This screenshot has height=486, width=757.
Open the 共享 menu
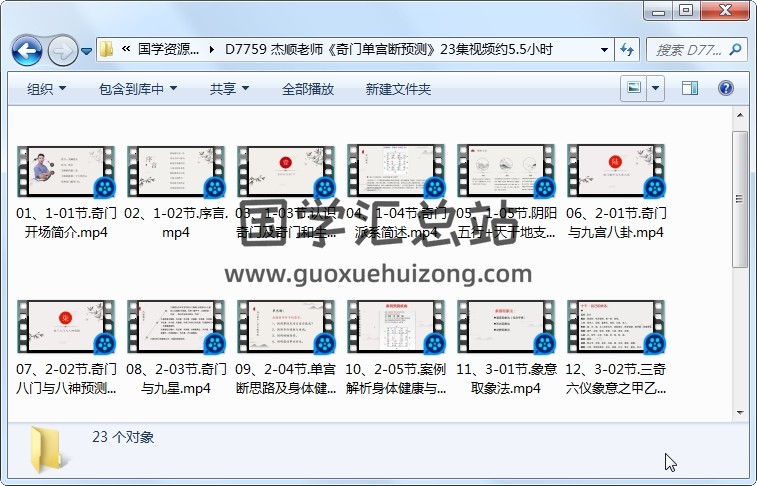coord(229,89)
